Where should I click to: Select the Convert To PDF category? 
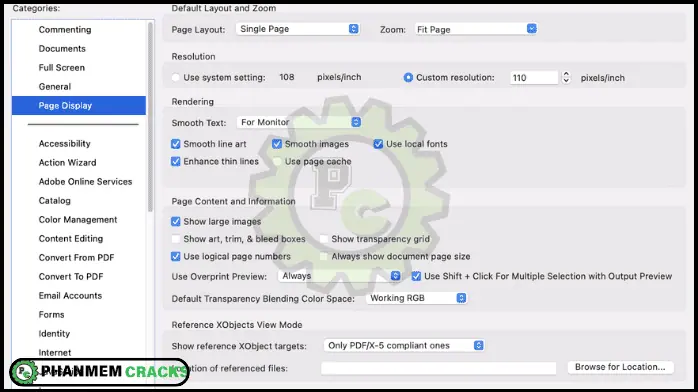click(x=71, y=277)
